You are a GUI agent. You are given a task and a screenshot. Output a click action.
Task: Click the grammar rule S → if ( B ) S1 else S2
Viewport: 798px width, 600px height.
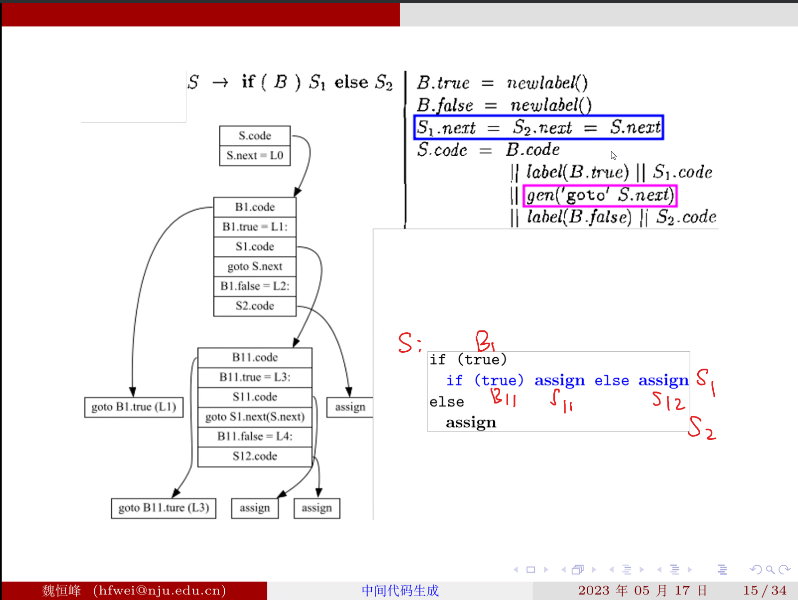tap(290, 82)
